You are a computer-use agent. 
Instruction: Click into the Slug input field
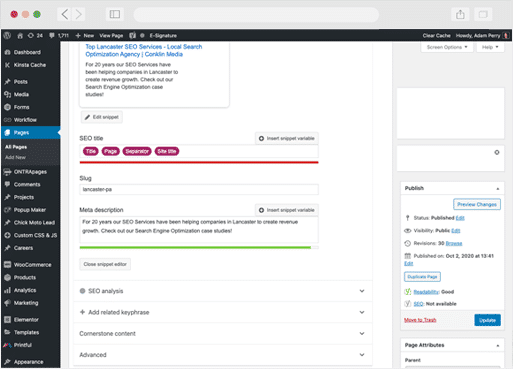tap(199, 189)
